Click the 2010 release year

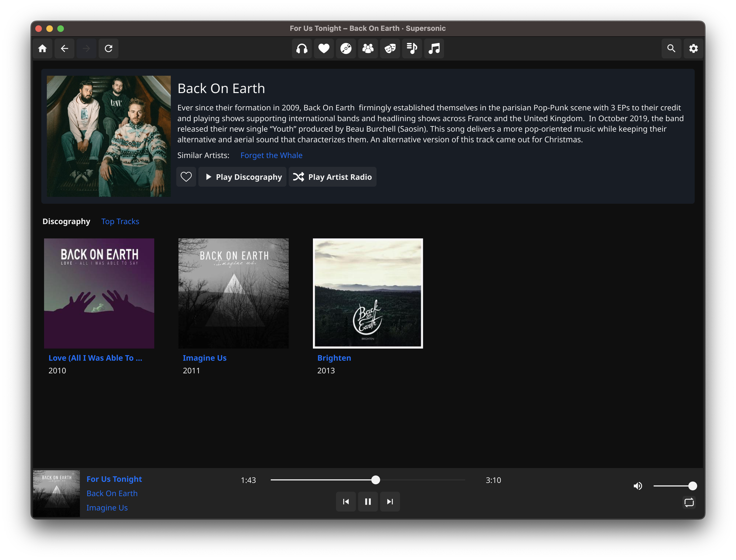(x=57, y=371)
